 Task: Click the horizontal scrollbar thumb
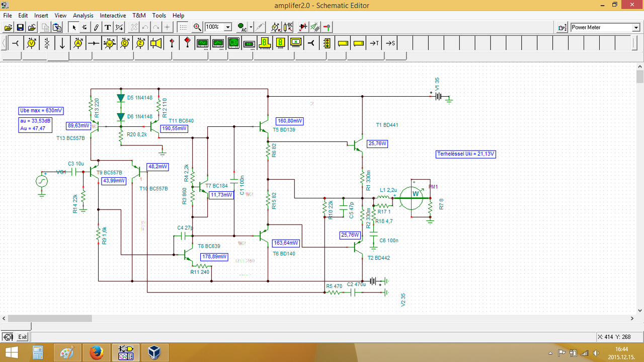50,319
